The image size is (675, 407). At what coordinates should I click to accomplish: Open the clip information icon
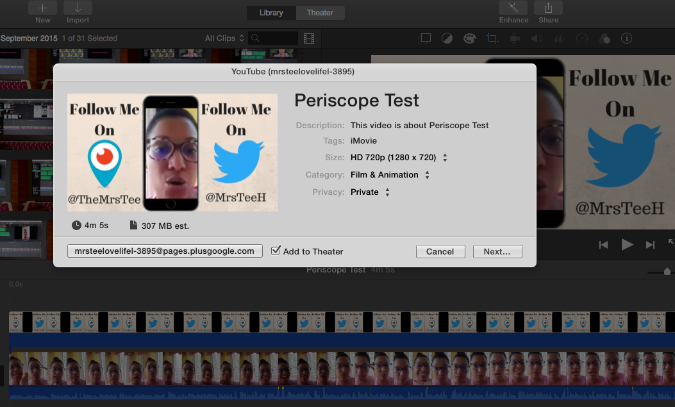click(x=626, y=38)
